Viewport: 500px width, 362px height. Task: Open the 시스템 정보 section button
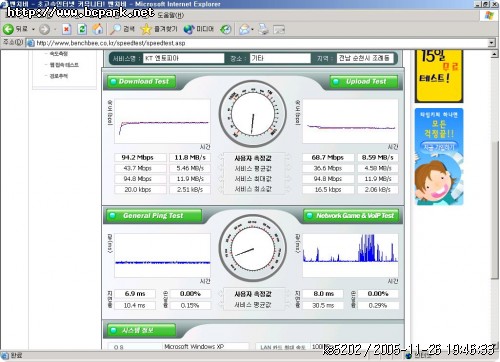click(141, 330)
